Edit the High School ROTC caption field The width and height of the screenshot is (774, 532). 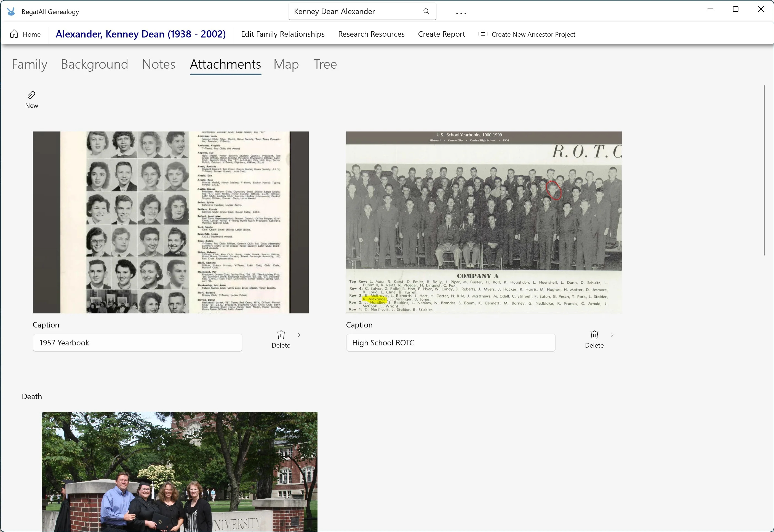[x=450, y=343]
